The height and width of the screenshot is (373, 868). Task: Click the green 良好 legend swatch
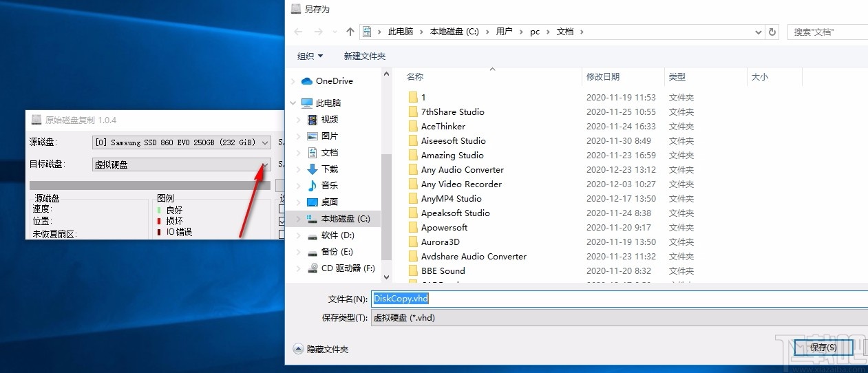pyautogui.click(x=159, y=210)
